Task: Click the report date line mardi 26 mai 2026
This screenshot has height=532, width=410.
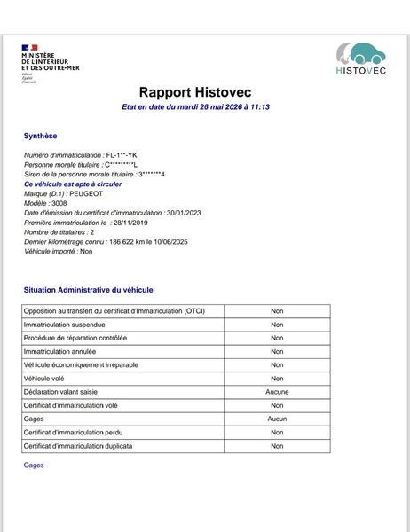Action: coord(195,107)
